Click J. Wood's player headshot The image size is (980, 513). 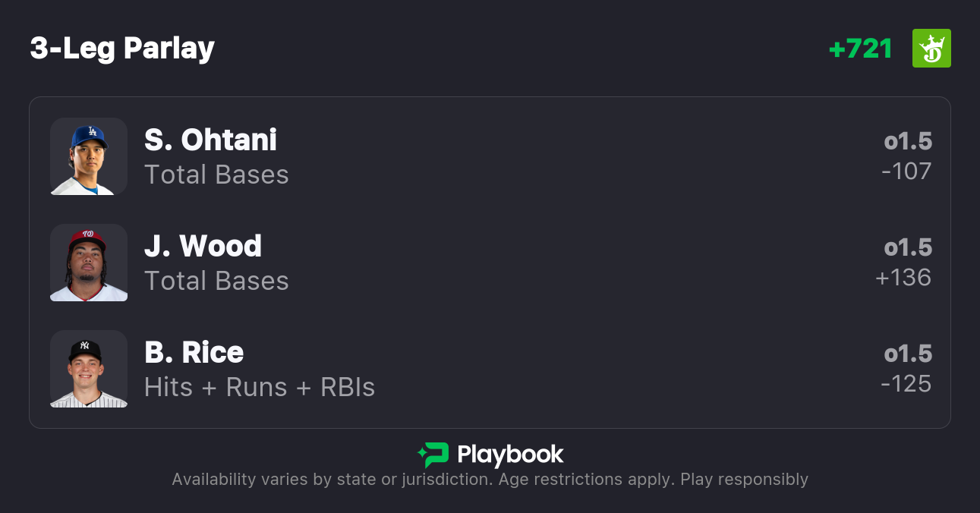click(89, 263)
